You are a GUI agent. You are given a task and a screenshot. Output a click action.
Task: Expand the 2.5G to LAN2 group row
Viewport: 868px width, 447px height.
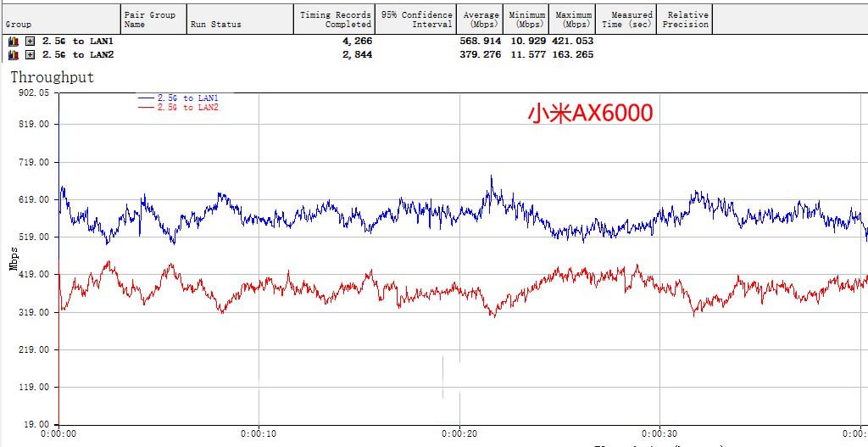pyautogui.click(x=31, y=55)
